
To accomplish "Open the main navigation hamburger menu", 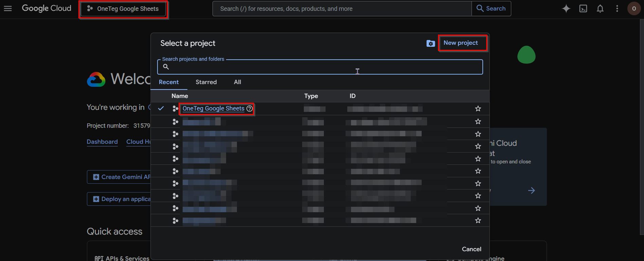I will coord(8,8).
